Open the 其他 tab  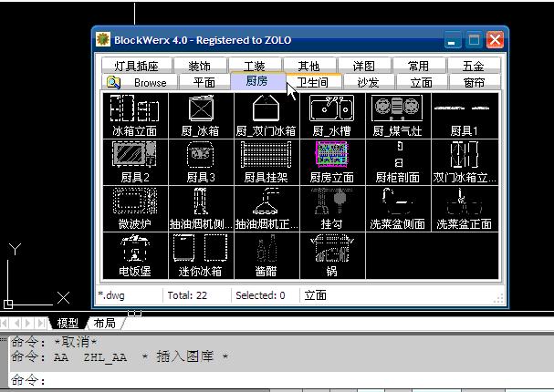coord(309,66)
